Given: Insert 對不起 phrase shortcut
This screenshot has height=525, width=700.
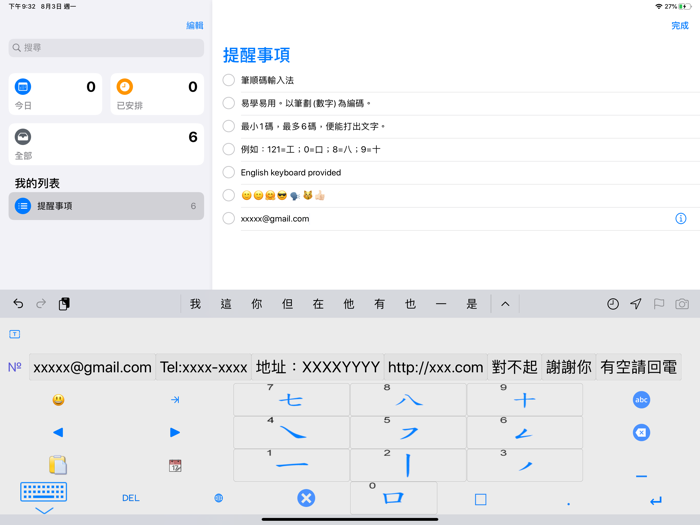Looking at the screenshot, I should pyautogui.click(x=515, y=367).
